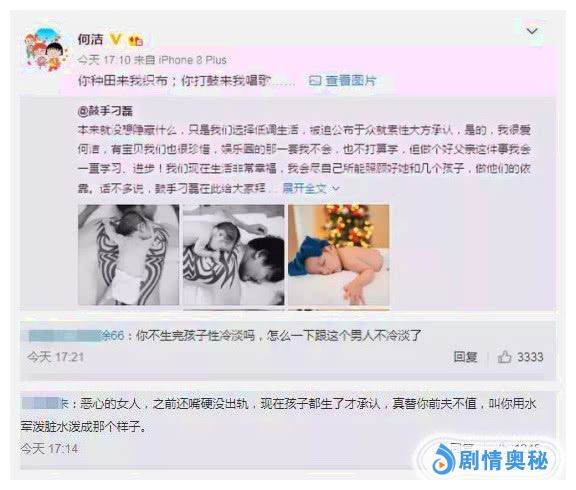Click the 何洁 username
The width and height of the screenshot is (576, 490).
tap(90, 39)
